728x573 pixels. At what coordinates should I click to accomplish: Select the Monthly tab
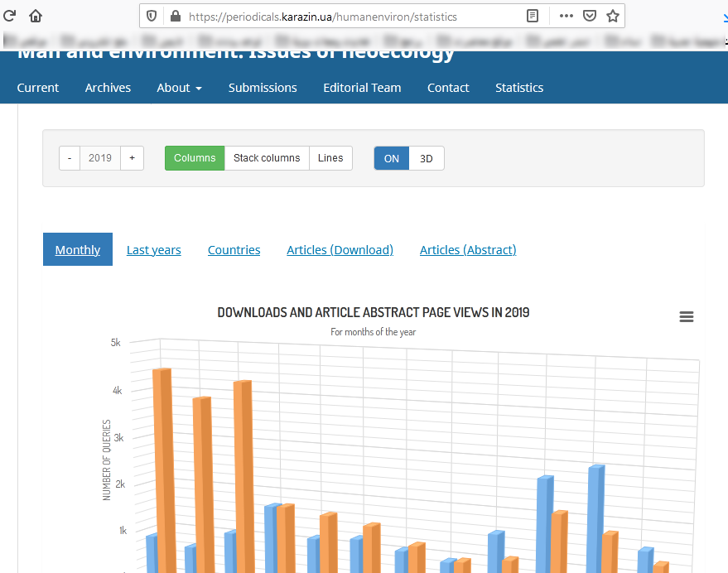click(78, 249)
